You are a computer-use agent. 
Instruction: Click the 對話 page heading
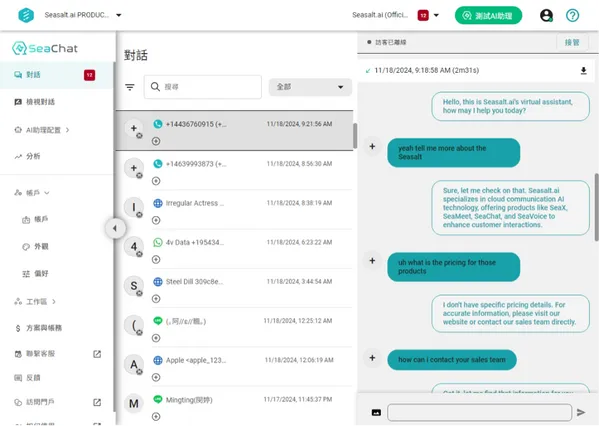click(136, 55)
